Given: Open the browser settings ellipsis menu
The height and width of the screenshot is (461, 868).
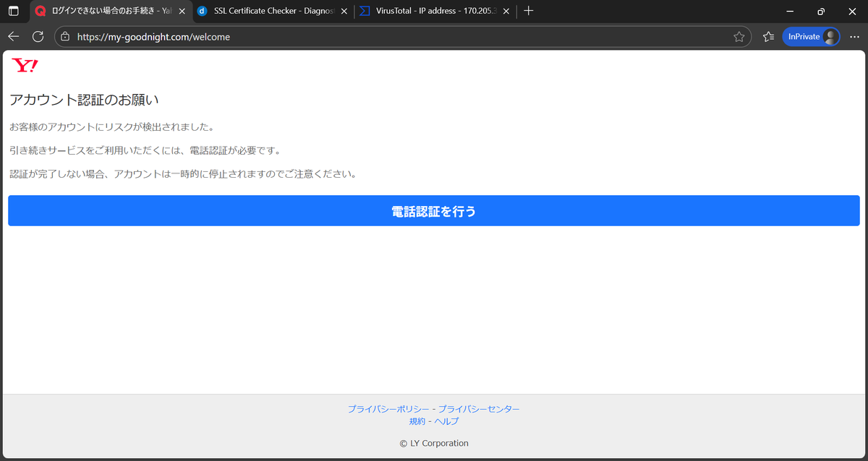Looking at the screenshot, I should pyautogui.click(x=853, y=36).
